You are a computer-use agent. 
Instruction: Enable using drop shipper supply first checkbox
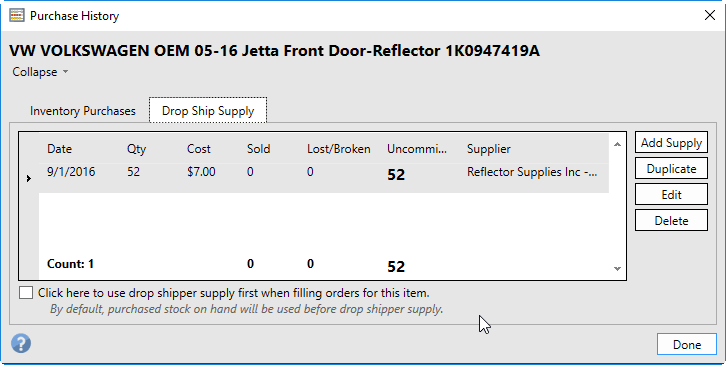26,293
